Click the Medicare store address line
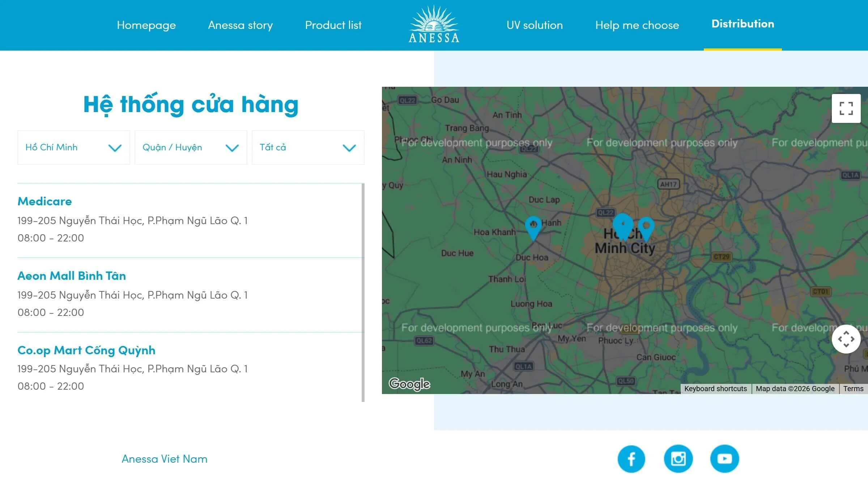 coord(133,221)
